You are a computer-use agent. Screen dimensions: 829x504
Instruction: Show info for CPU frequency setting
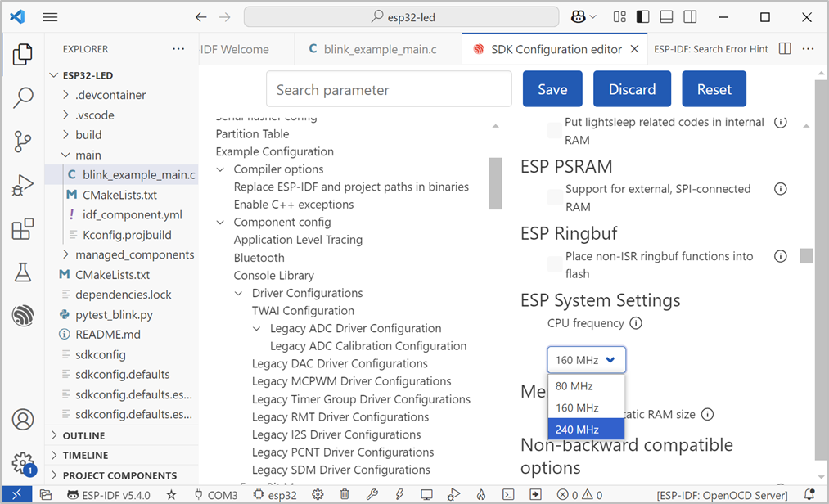point(636,323)
